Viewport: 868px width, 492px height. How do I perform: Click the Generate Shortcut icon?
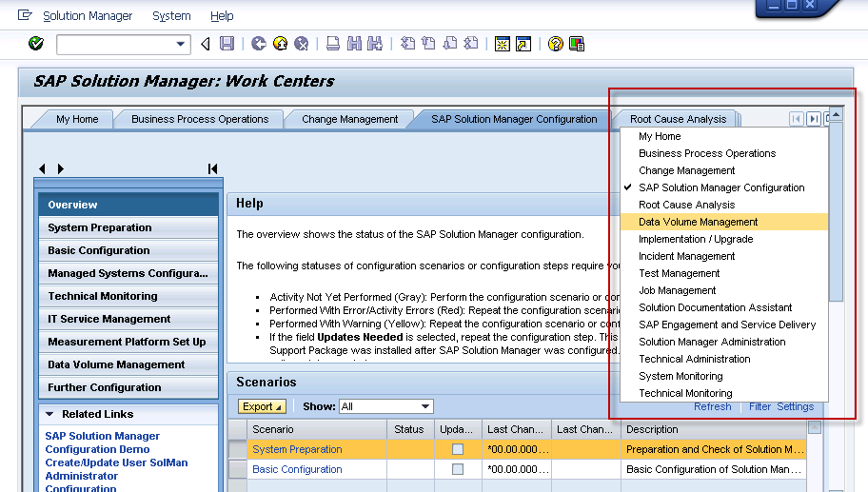pyautogui.click(x=523, y=44)
